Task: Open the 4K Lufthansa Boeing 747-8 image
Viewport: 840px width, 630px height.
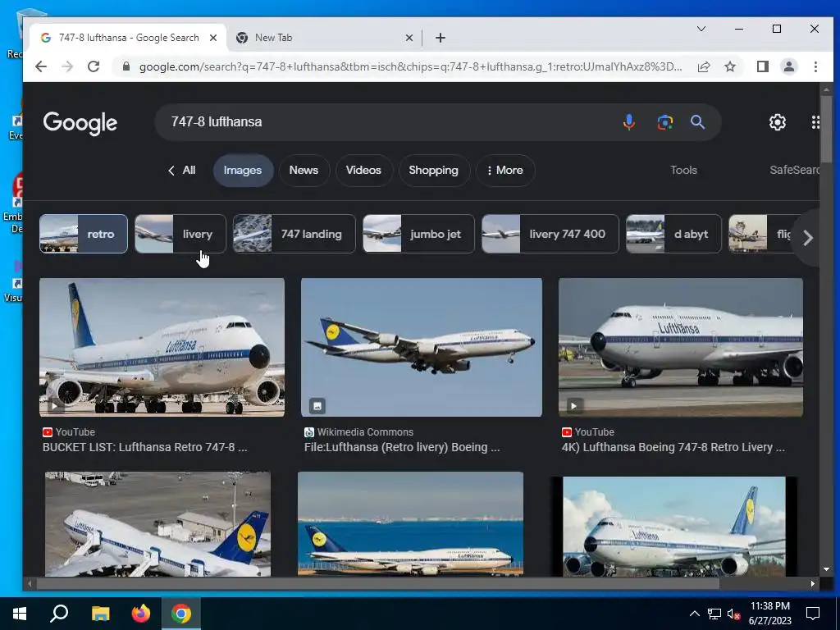Action: 680,347
